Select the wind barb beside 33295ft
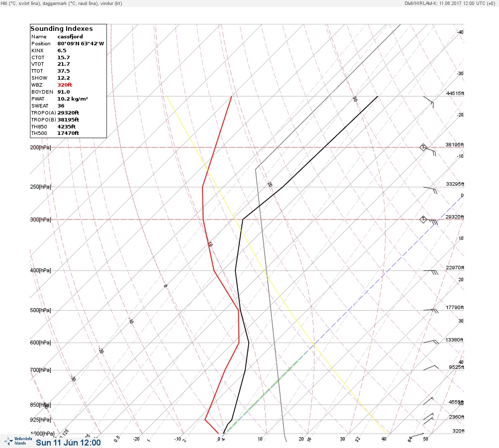The width and height of the screenshot is (499, 448). pyautogui.click(x=430, y=190)
